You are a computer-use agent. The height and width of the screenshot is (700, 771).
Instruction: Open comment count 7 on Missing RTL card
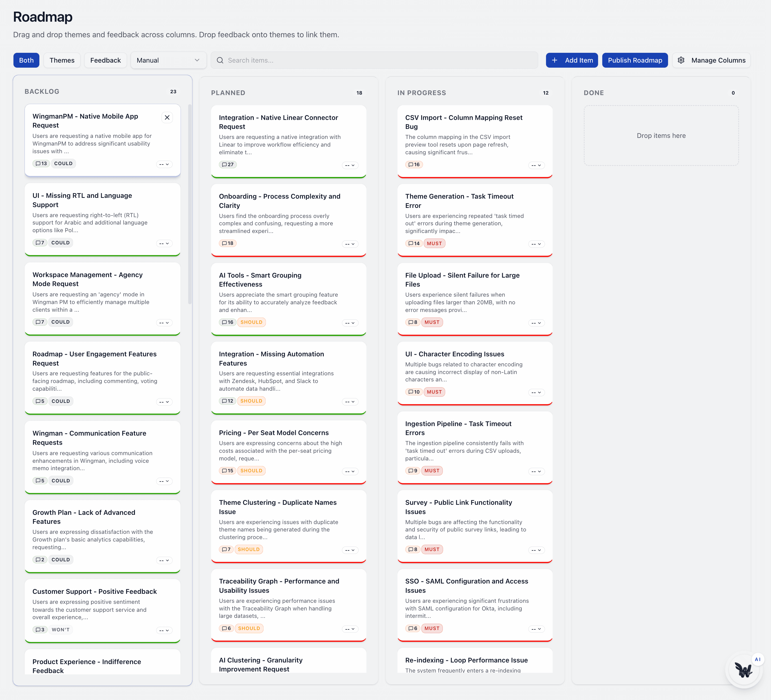(40, 243)
